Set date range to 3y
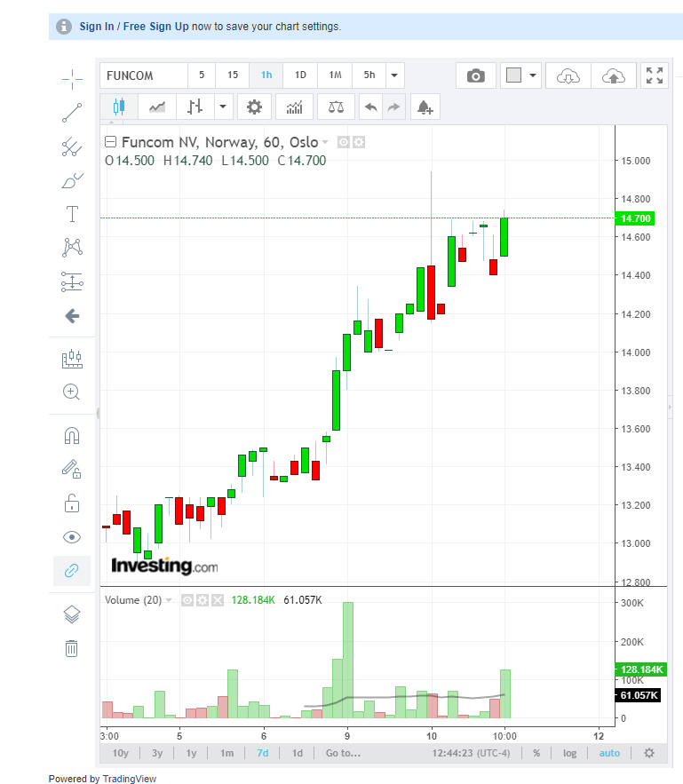Screen dimensions: 683x784 click(157, 753)
